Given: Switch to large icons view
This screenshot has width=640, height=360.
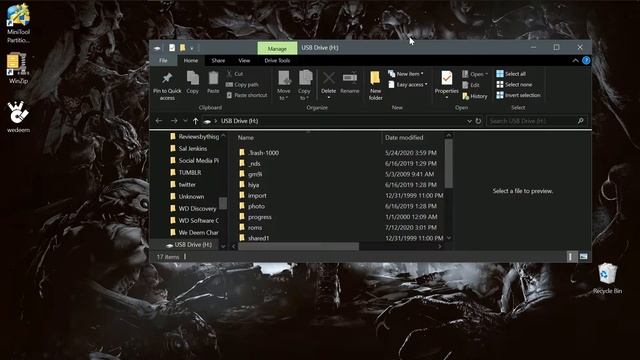Looking at the screenshot, I should [584, 257].
